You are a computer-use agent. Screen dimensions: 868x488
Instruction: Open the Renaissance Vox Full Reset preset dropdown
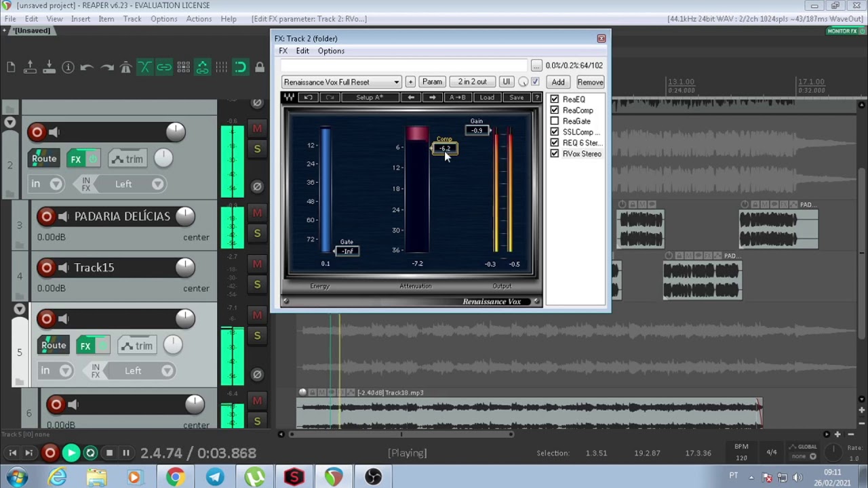pos(342,82)
